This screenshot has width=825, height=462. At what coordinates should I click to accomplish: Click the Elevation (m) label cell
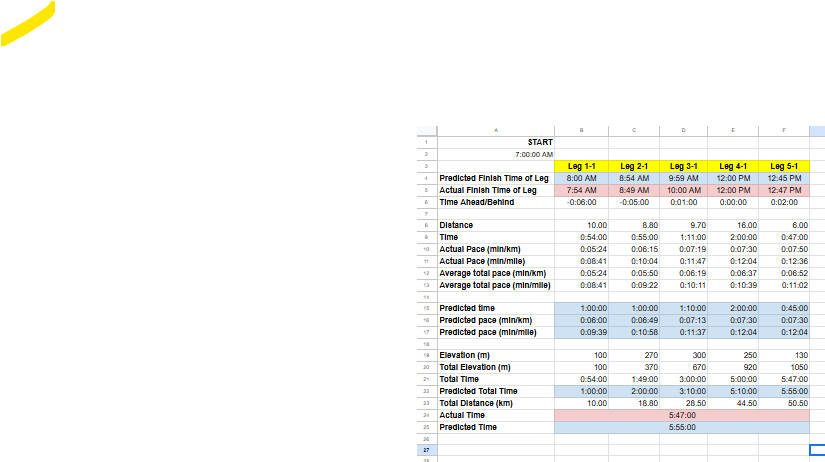(x=464, y=355)
